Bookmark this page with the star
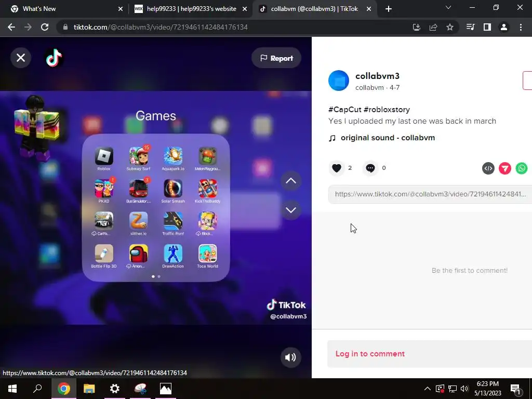Viewport: 532px width, 399px height. [x=450, y=27]
